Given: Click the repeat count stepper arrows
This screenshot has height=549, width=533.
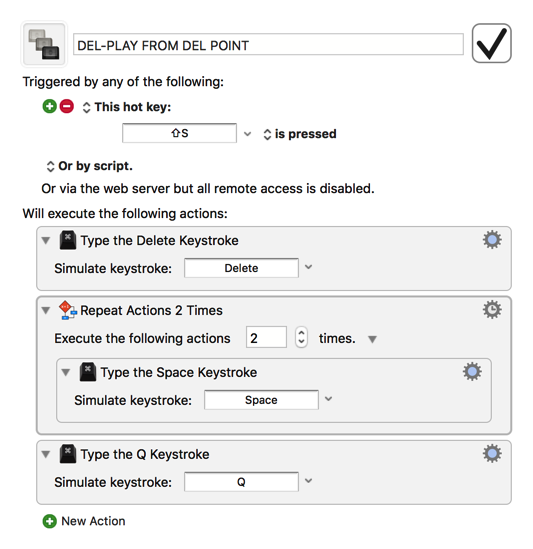Looking at the screenshot, I should click(x=301, y=337).
